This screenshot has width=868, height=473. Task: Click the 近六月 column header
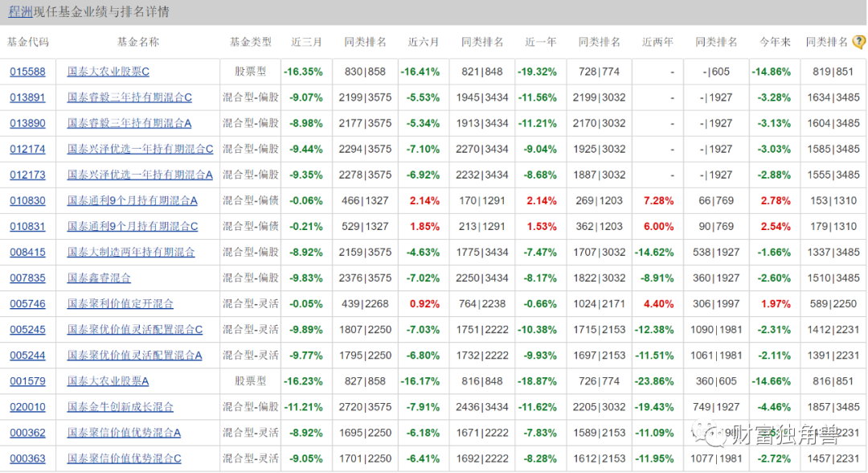tap(423, 42)
